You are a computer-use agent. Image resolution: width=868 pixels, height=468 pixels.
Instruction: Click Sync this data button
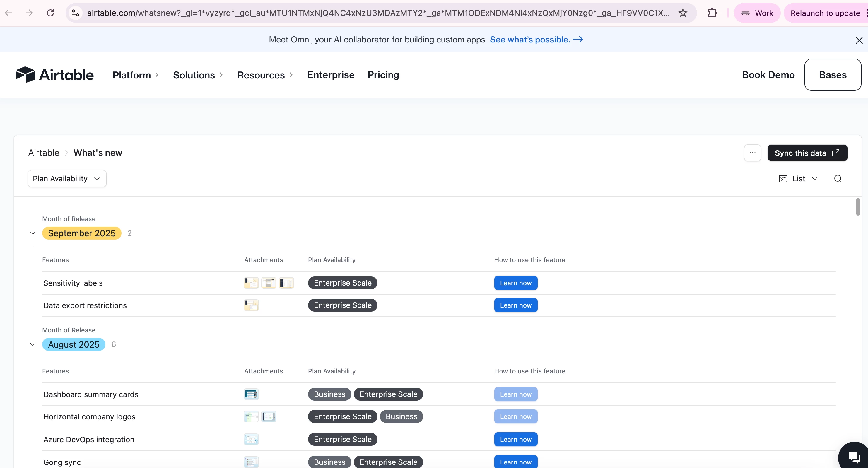807,153
